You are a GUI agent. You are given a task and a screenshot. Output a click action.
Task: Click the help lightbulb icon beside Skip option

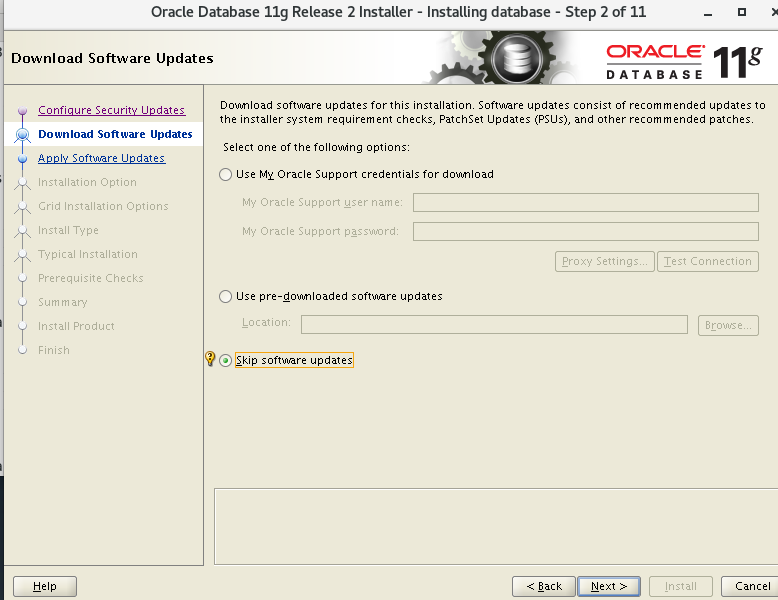pos(210,358)
